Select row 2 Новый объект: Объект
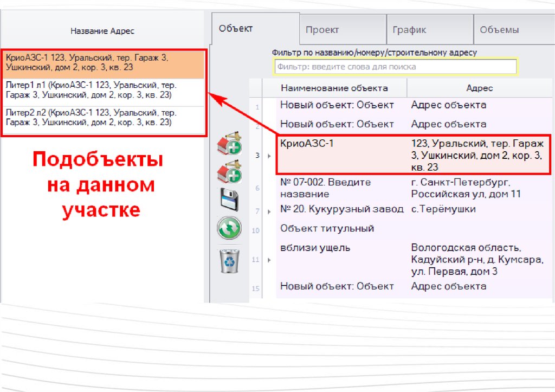Screen dimensions: 555x392 337,124
